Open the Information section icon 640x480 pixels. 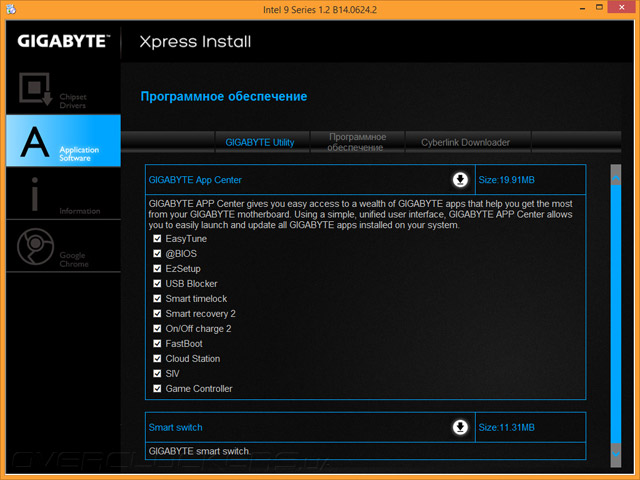[35, 194]
